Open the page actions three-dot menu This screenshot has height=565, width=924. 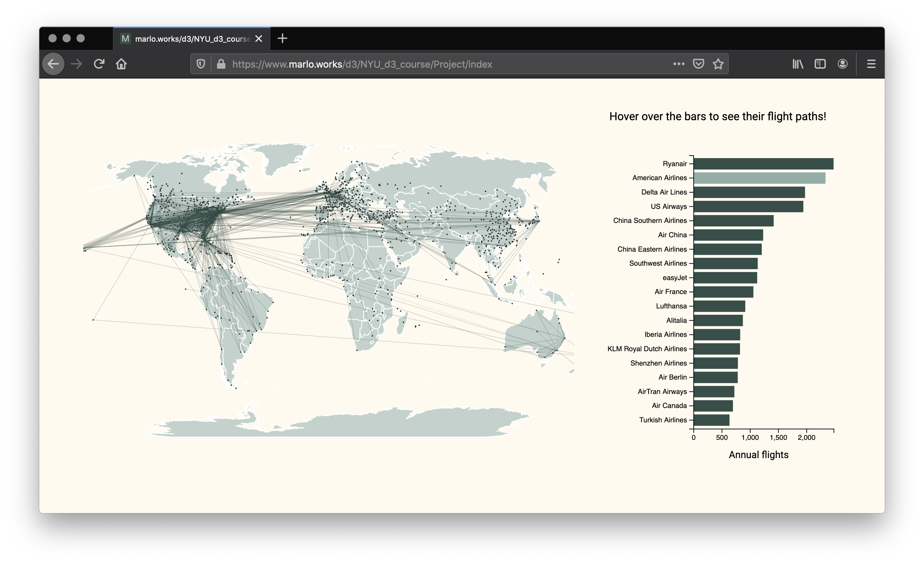pos(679,64)
